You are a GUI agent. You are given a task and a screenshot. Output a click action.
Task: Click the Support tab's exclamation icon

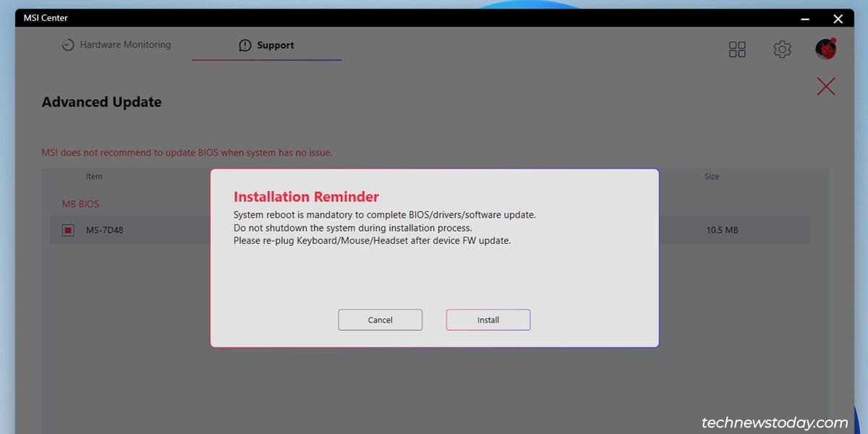click(x=245, y=45)
